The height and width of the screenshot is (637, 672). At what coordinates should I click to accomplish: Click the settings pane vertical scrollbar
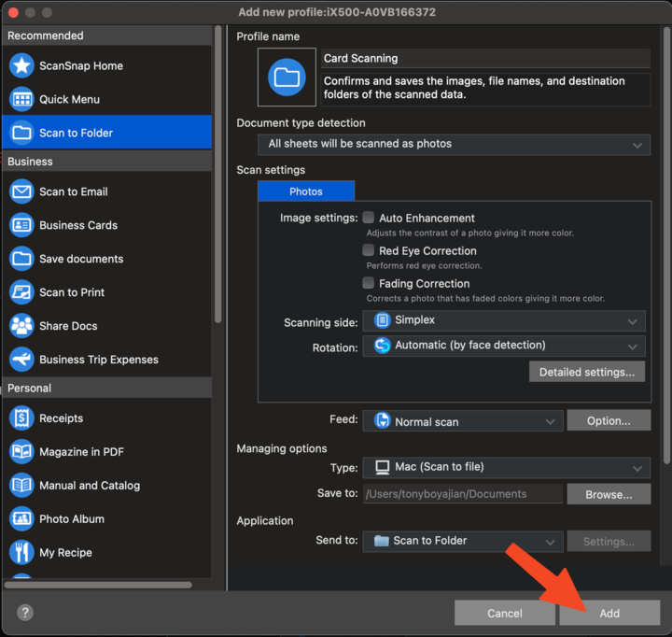[x=666, y=245]
